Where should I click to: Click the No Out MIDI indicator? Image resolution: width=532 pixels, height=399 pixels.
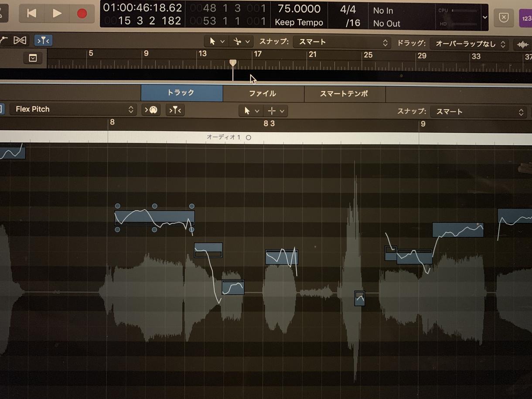[387, 24]
